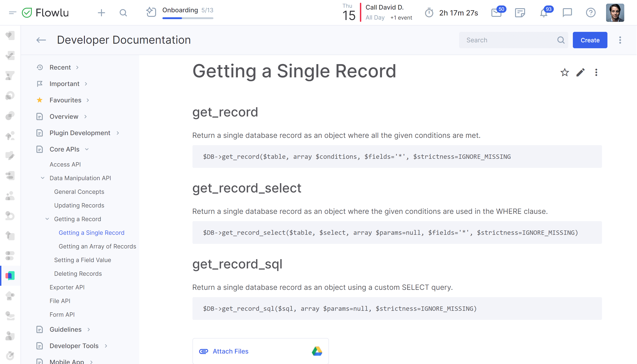Go back using the left arrow
The height and width of the screenshot is (364, 637).
click(41, 40)
